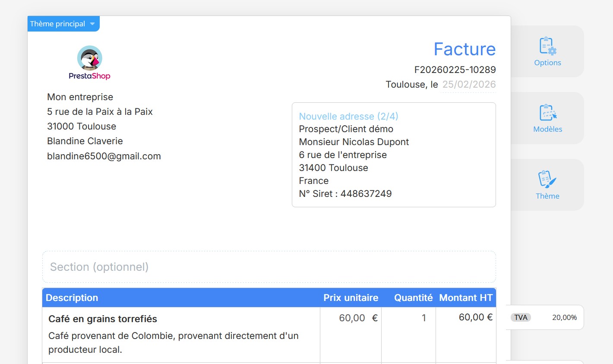Edit the invoice date 25/02/2026
The width and height of the screenshot is (613, 364).
[469, 85]
